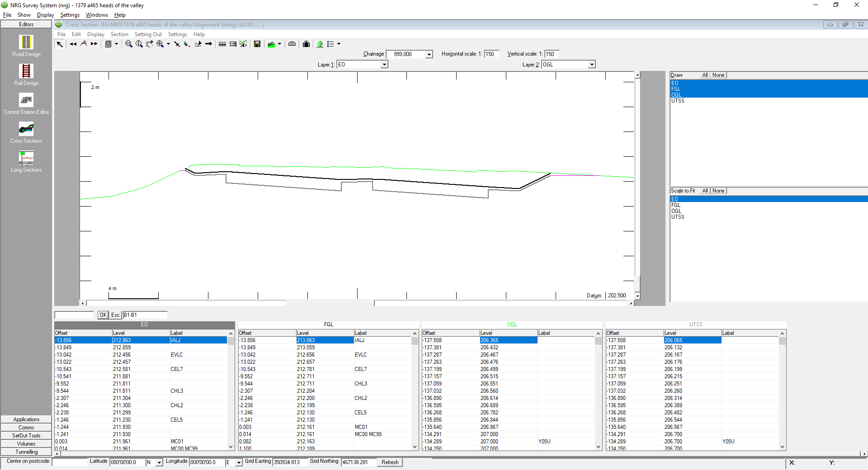Click the green tree icon
Image resolution: width=868 pixels, height=470 pixels.
click(x=320, y=44)
